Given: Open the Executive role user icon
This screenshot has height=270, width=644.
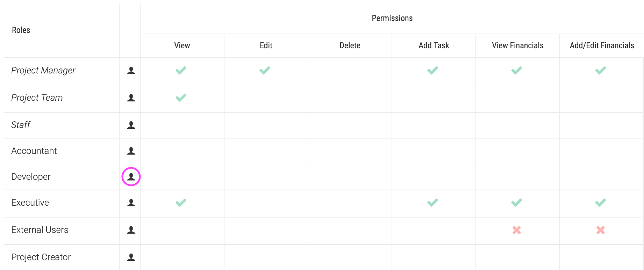Looking at the screenshot, I should point(131,202).
